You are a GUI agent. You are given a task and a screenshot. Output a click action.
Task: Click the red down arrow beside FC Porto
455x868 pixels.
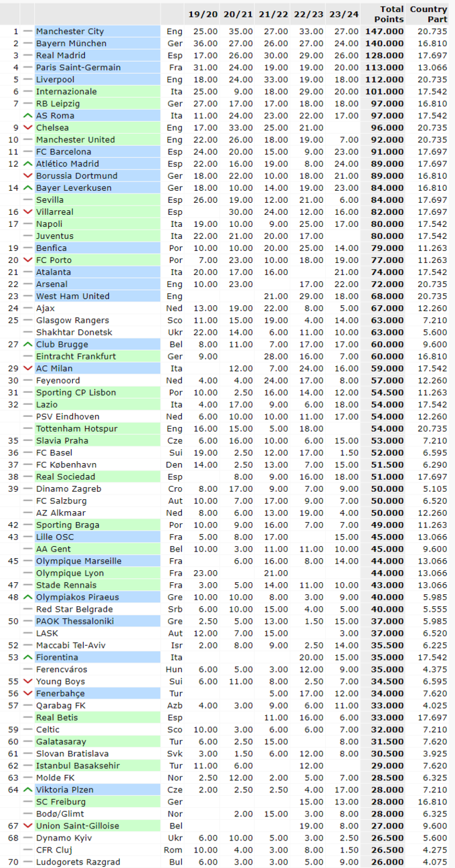click(27, 260)
